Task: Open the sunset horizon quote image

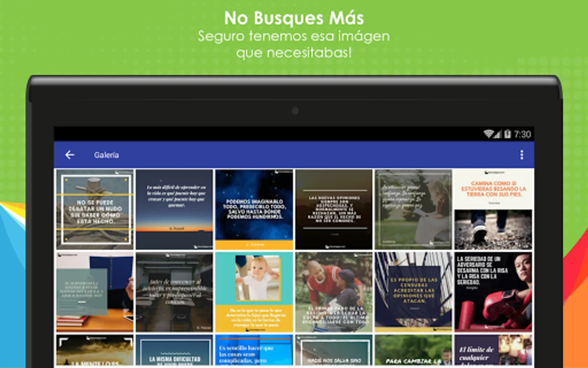Action: [x=174, y=209]
